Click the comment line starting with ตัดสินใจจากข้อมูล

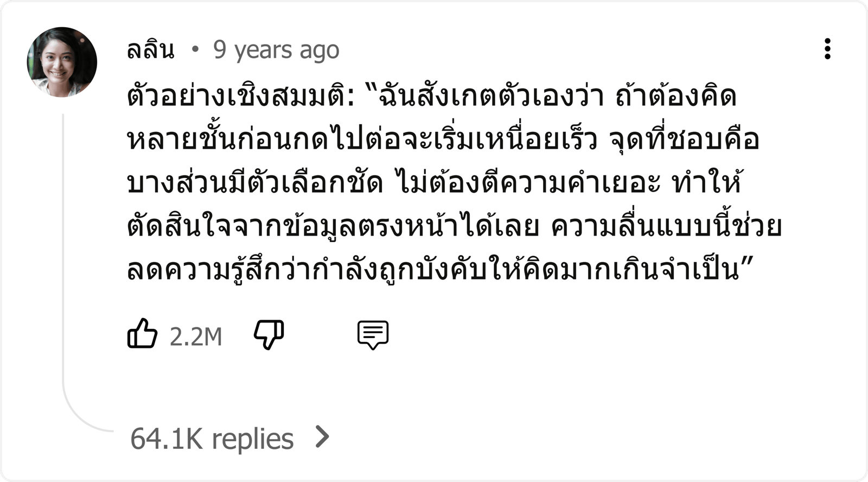pyautogui.click(x=454, y=226)
